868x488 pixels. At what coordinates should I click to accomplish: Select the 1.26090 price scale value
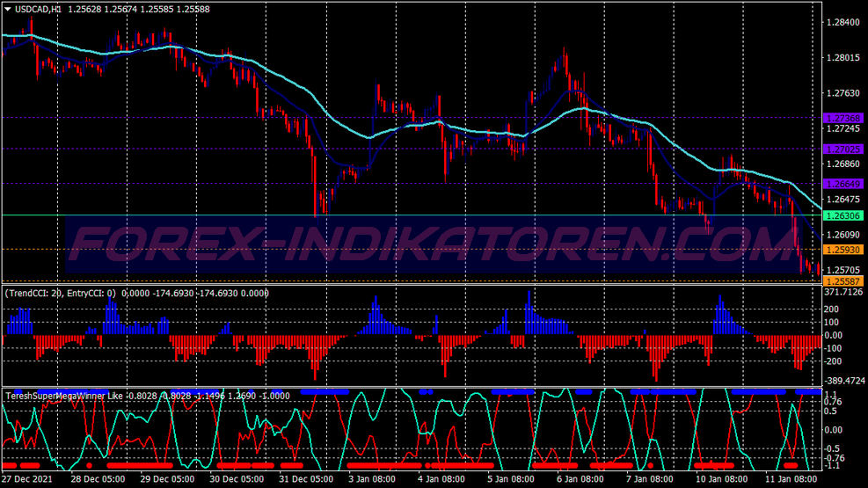pos(843,235)
